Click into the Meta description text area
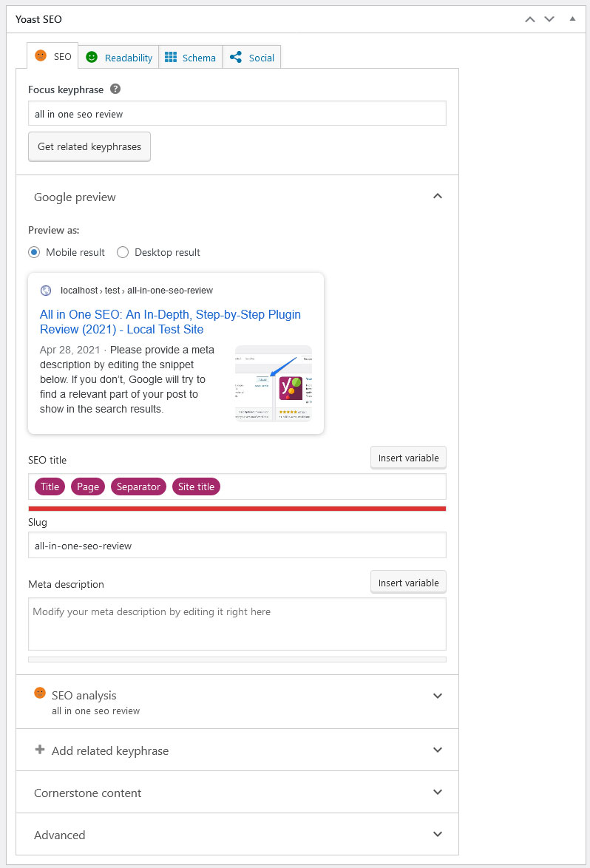Screen dimensions: 590x868 pyautogui.click(x=237, y=624)
